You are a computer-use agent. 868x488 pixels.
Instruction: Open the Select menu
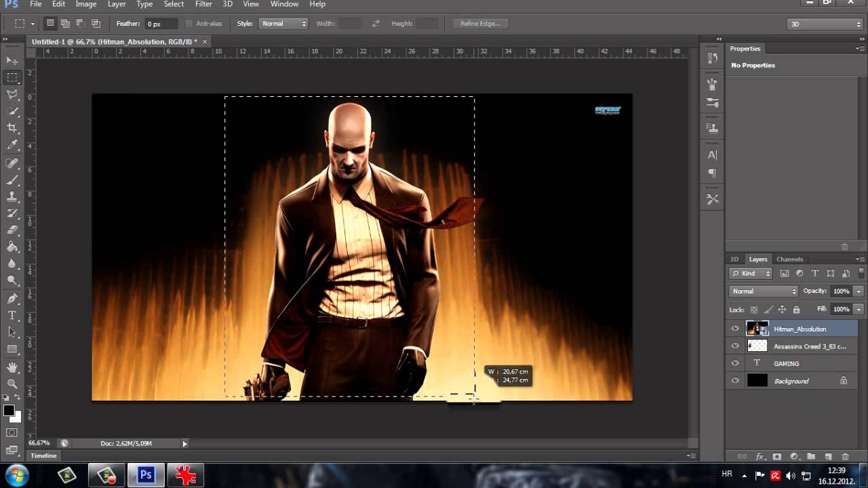174,4
